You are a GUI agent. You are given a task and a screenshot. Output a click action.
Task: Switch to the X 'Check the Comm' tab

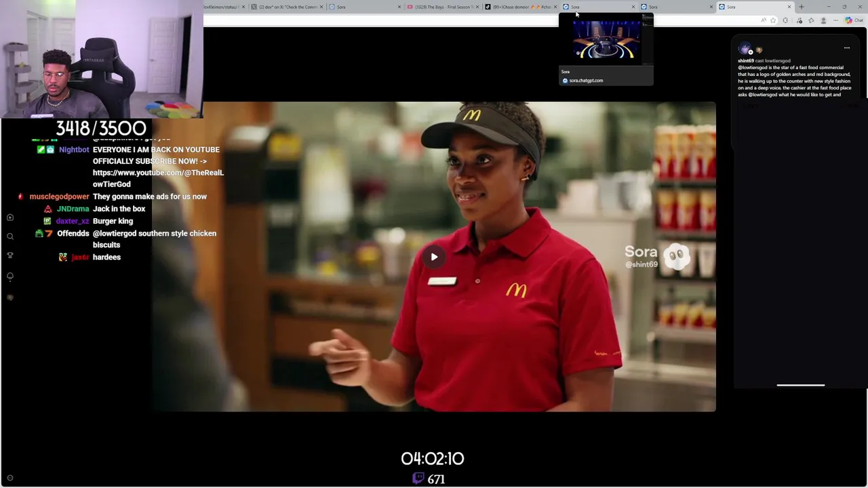pos(288,7)
